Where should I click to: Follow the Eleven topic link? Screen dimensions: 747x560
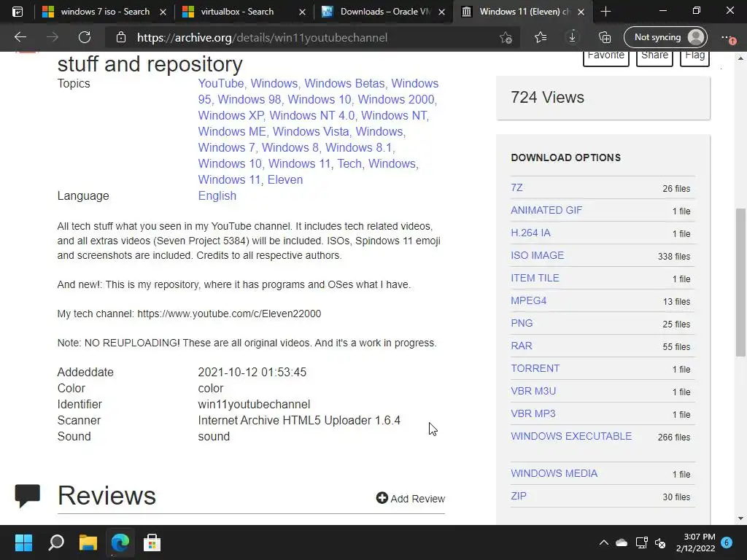[285, 179]
